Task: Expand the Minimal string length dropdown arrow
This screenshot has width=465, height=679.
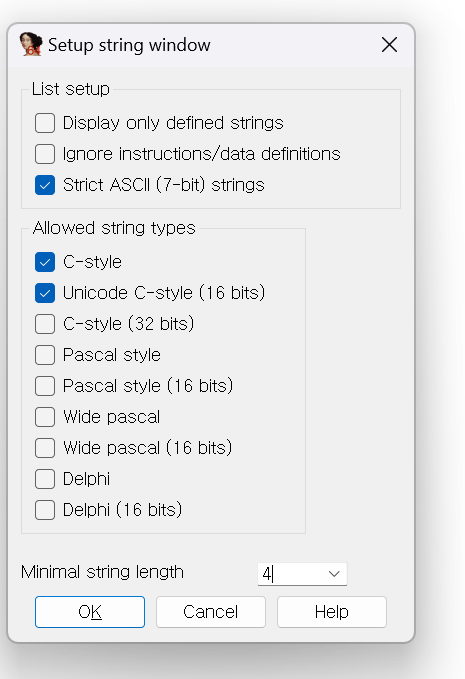Action: pos(334,574)
